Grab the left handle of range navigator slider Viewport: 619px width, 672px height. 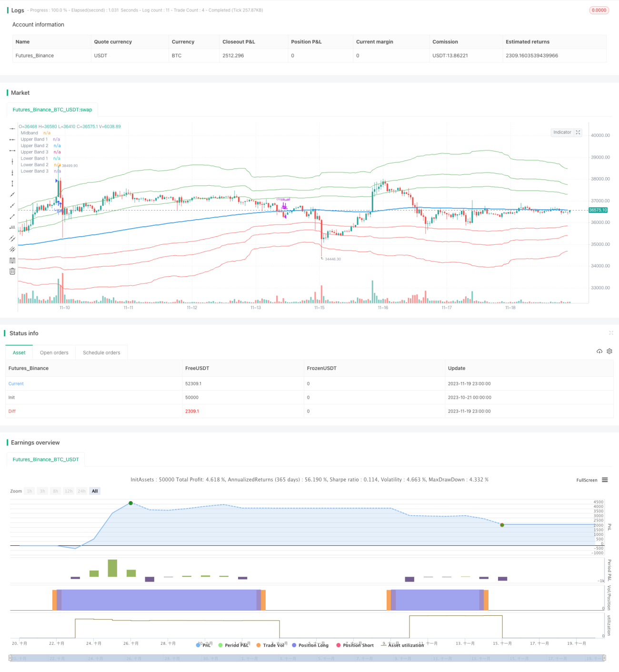[x=10, y=658]
